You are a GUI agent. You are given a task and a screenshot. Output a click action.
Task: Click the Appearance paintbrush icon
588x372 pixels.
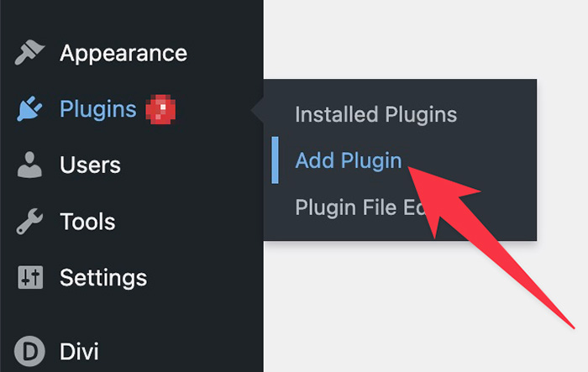click(30, 54)
